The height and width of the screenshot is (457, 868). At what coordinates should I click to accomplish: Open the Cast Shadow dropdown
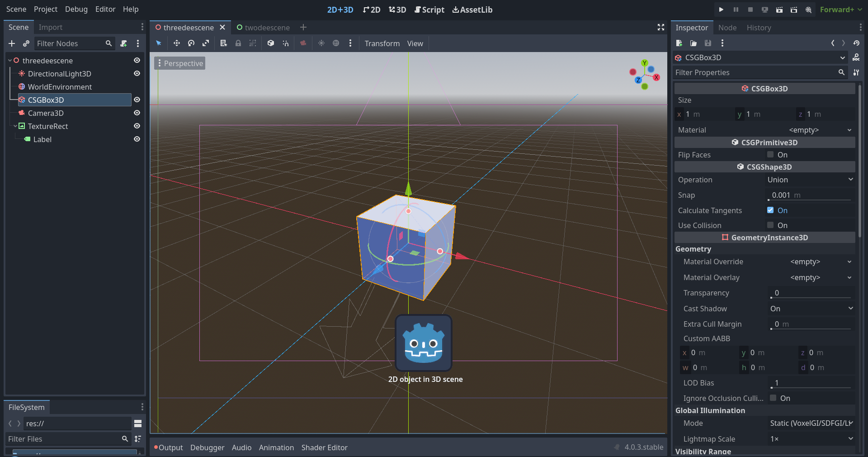coord(810,309)
